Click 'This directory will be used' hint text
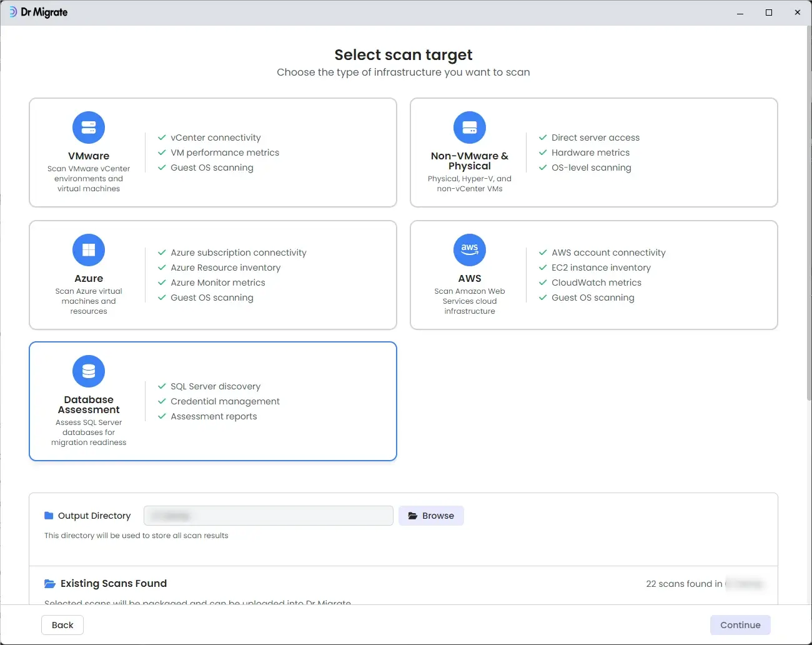The height and width of the screenshot is (645, 812). (x=136, y=536)
